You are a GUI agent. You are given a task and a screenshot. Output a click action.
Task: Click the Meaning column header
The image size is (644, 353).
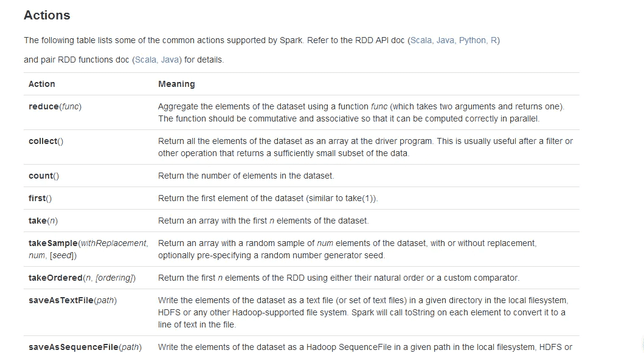coord(176,84)
